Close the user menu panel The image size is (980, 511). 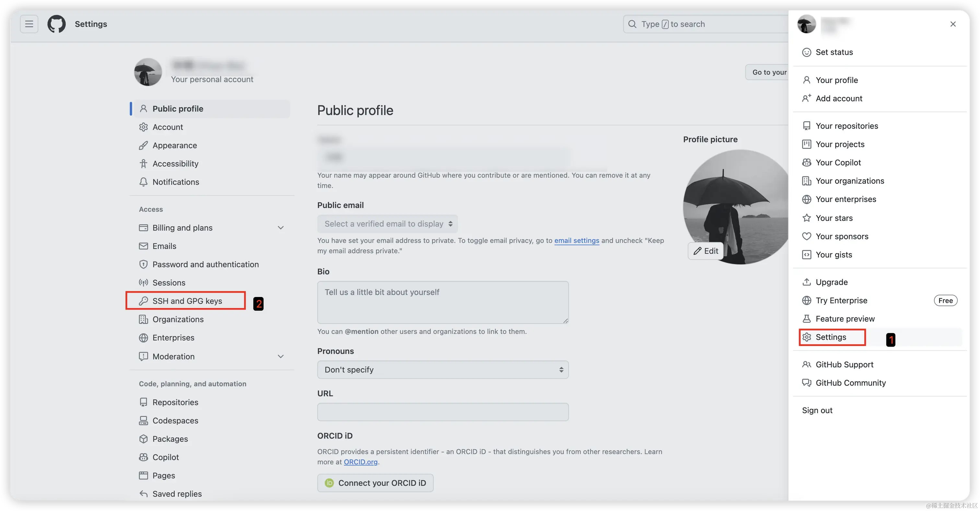953,24
